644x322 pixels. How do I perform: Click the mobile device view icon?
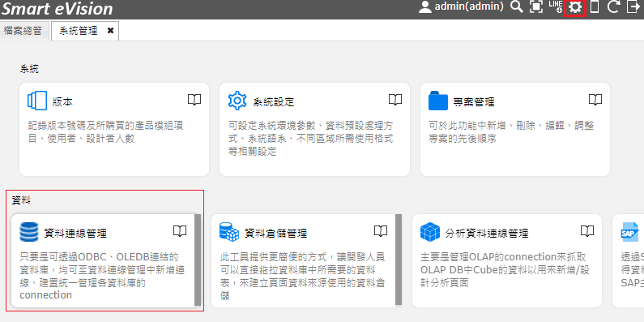[x=595, y=6]
